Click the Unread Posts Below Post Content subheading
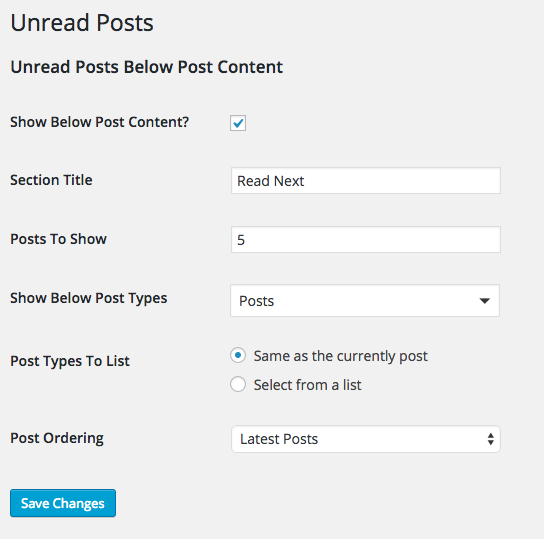544x539 pixels. pyautogui.click(x=146, y=67)
